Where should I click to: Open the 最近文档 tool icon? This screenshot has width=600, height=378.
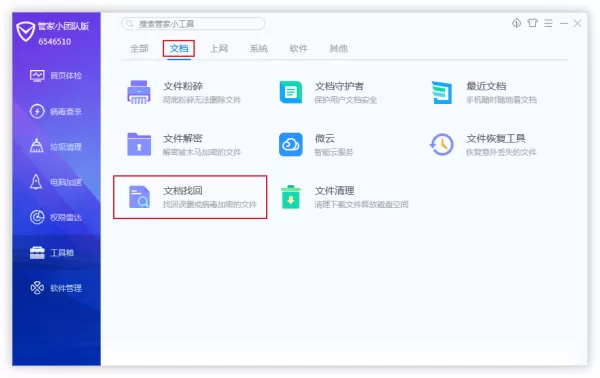(442, 92)
